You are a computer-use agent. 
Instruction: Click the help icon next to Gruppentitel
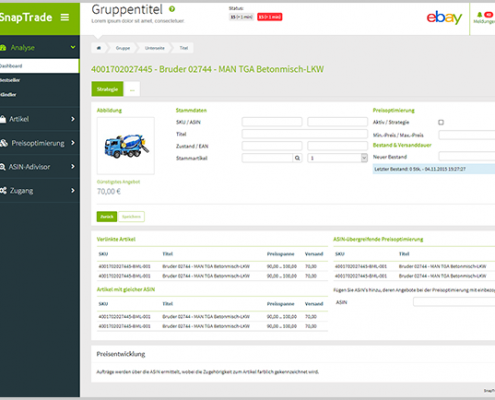coord(172,9)
